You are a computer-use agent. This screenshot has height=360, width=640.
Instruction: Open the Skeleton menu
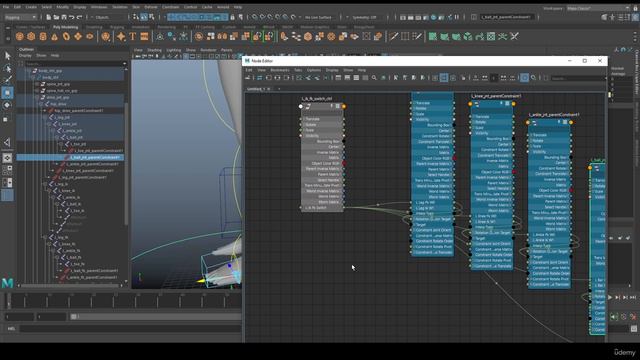(119, 7)
